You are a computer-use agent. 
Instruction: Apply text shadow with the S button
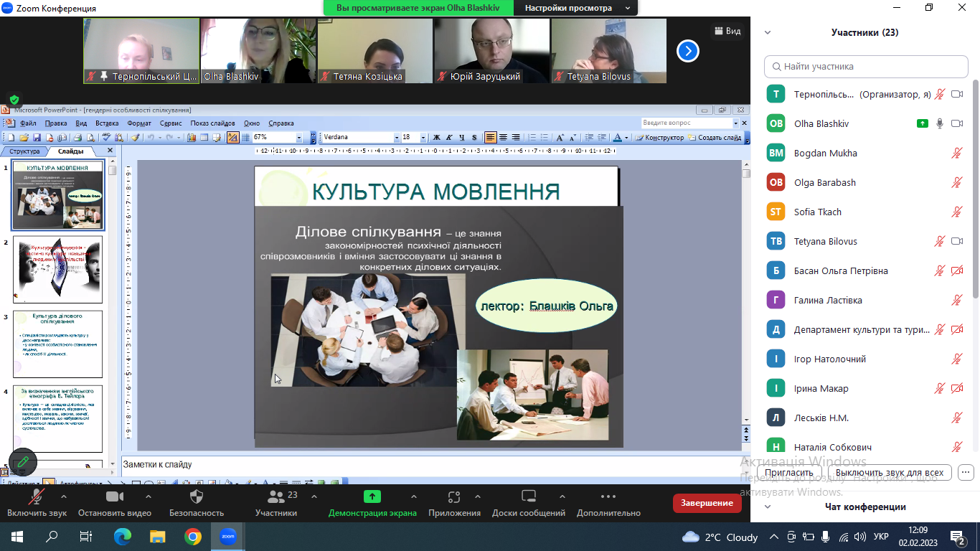click(x=474, y=137)
